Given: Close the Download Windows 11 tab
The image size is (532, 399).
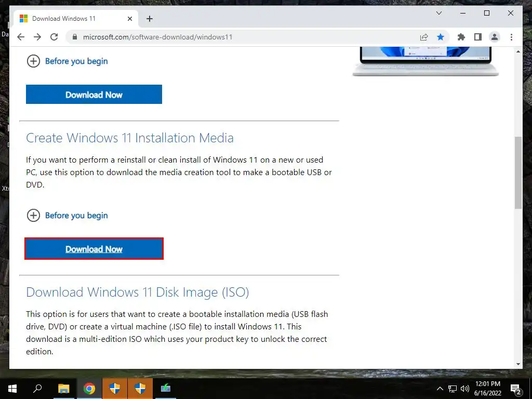Looking at the screenshot, I should (129, 19).
